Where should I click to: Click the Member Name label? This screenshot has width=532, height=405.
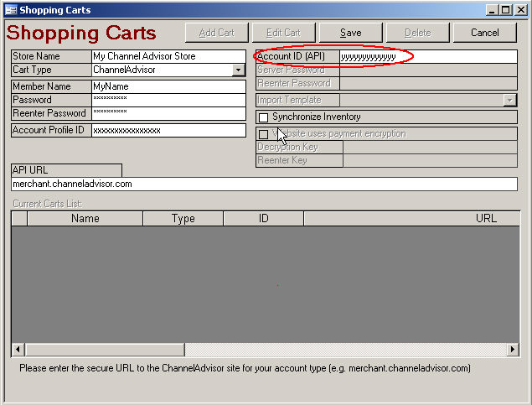[x=41, y=86]
